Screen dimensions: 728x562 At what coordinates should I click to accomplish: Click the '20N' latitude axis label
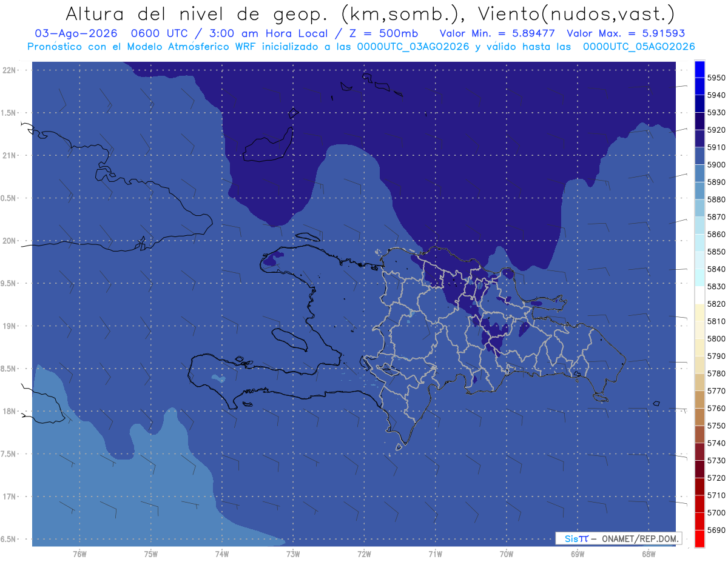point(10,241)
